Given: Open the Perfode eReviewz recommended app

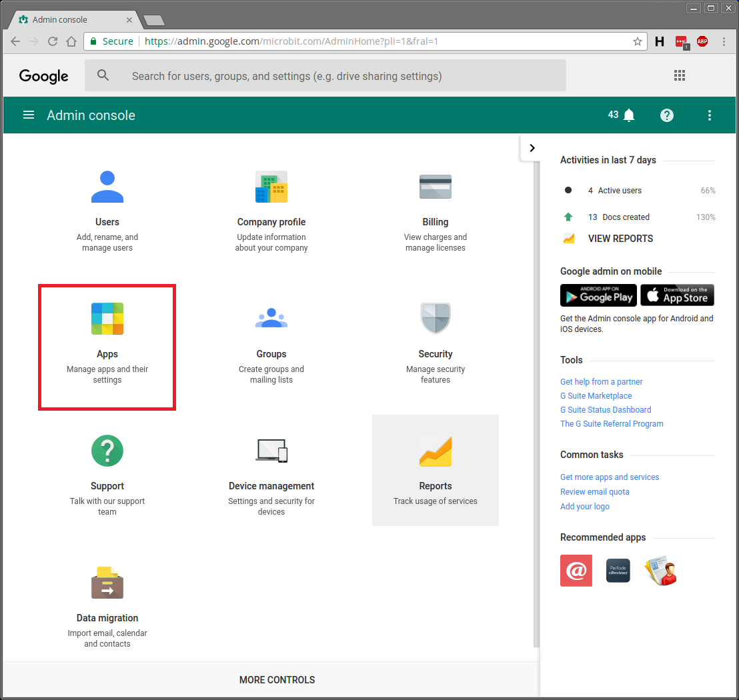Looking at the screenshot, I should pyautogui.click(x=618, y=571).
